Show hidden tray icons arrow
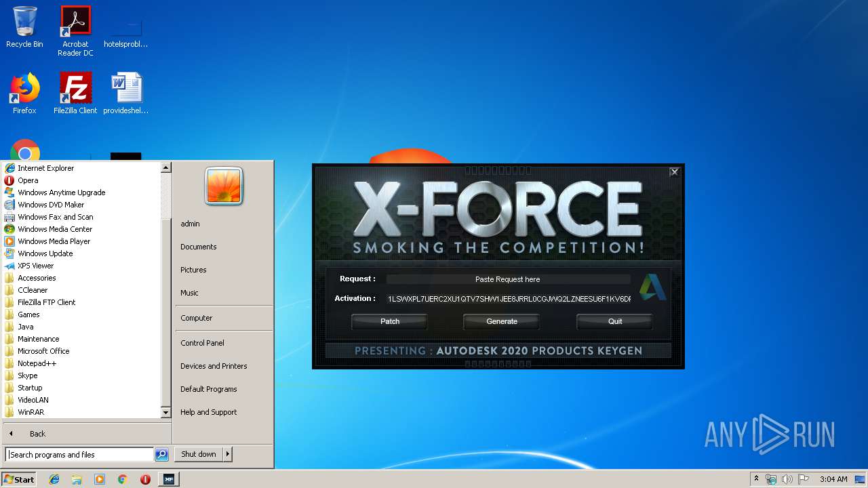 click(756, 479)
